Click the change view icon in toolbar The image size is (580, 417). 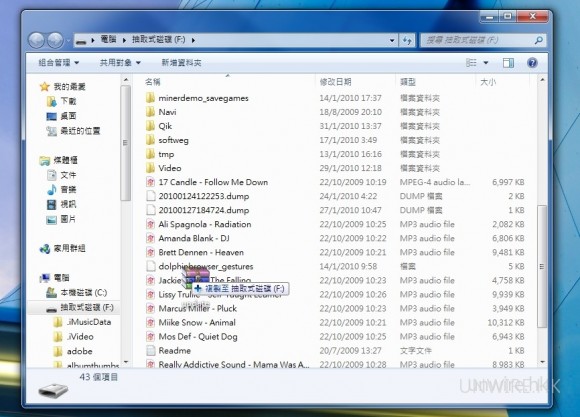[471, 63]
